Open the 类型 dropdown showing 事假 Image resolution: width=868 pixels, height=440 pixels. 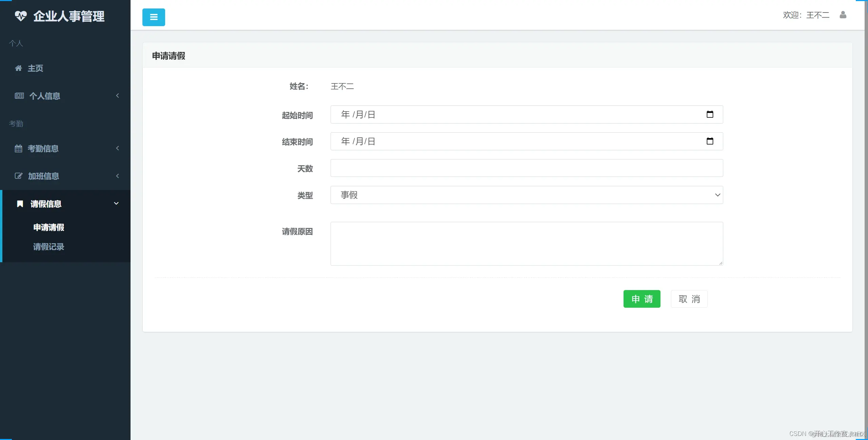527,195
